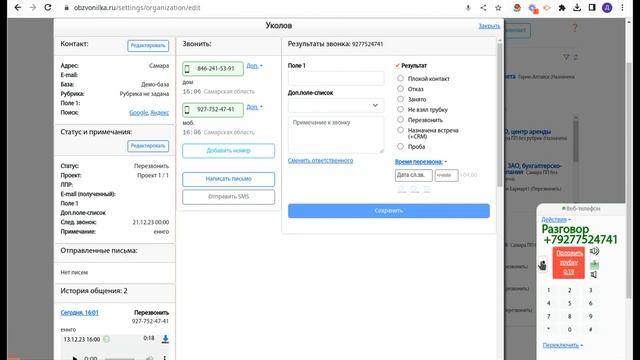Expand Доп. menu for 846-241-53-91
This screenshot has height=360, width=640.
coord(254,65)
